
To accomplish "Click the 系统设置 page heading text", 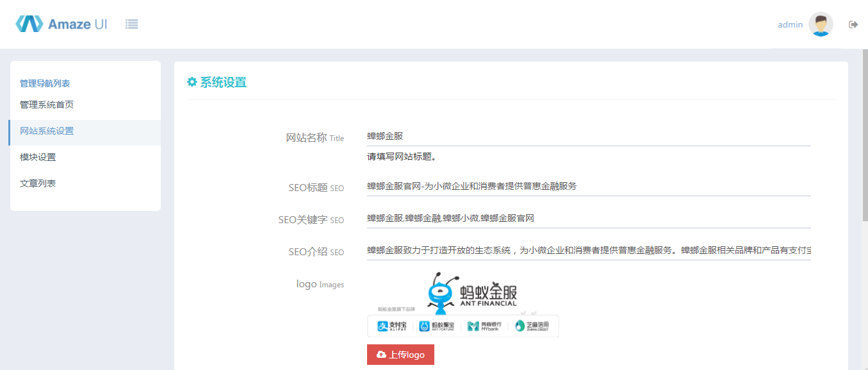I will point(223,82).
